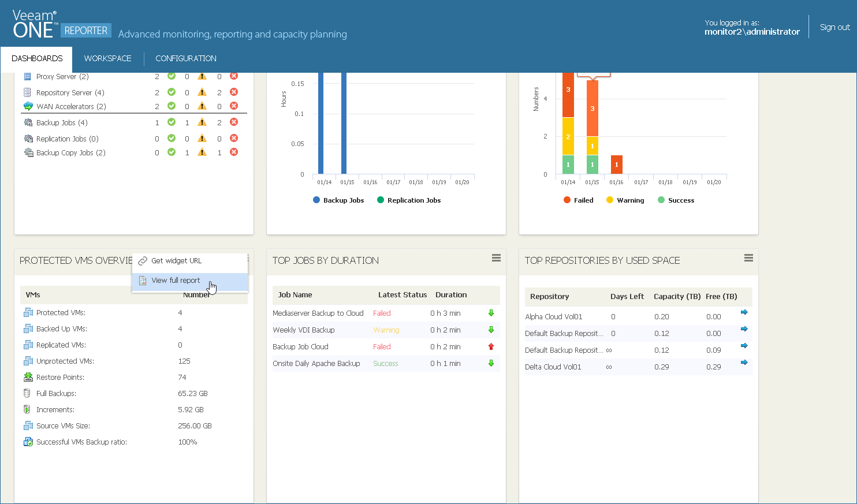Click blue arrow for Delta Cloud Vol01
The height and width of the screenshot is (504, 857).
click(744, 363)
